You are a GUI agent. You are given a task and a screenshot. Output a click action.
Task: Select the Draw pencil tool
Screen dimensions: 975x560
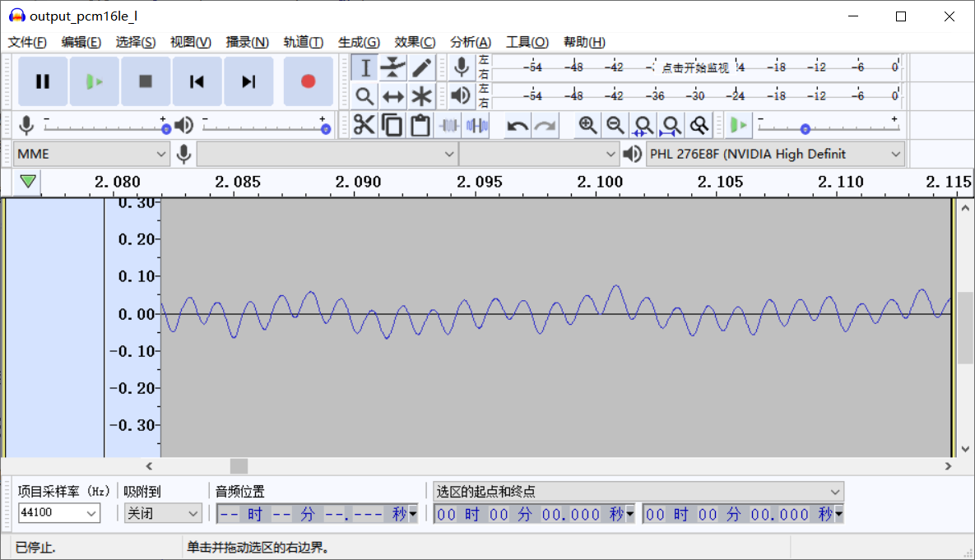(421, 67)
